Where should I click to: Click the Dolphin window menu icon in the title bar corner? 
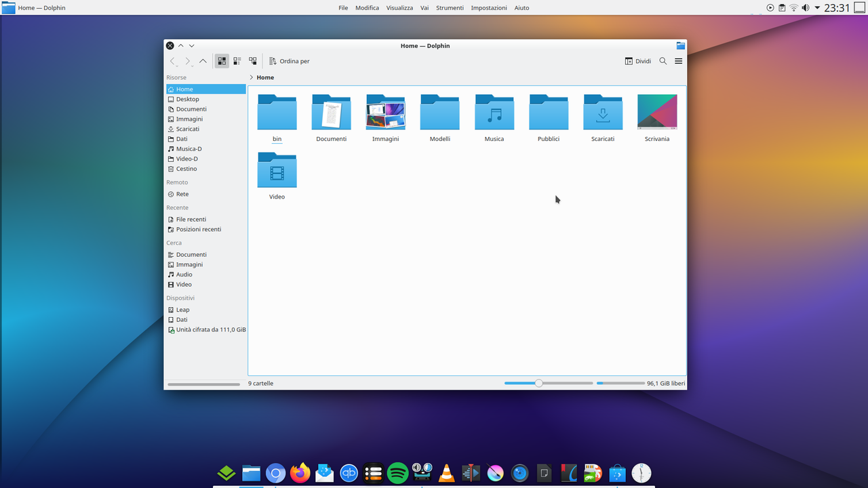pos(681,45)
